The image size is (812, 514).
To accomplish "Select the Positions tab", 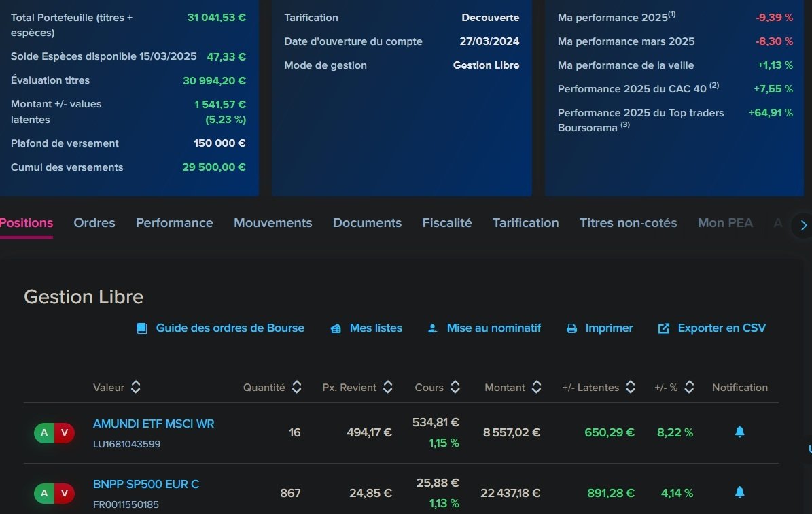I will pos(27,223).
